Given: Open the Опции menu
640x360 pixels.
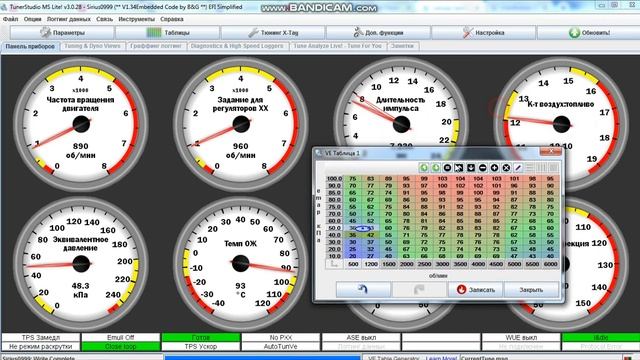Looking at the screenshot, I should point(32,19).
